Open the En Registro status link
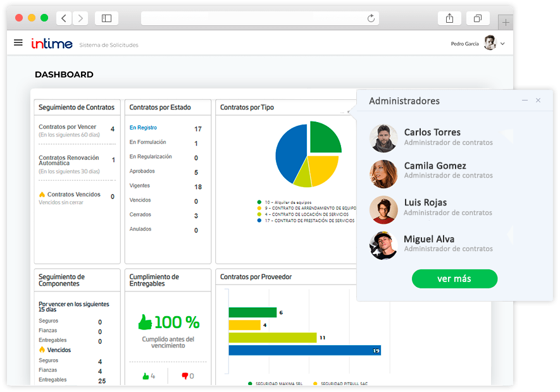Screen dimensions: 560x392 pos(143,128)
